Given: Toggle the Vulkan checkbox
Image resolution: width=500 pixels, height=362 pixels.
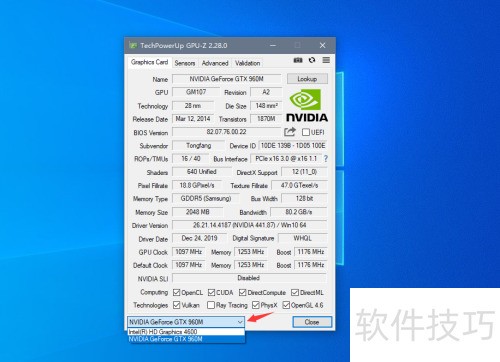Looking at the screenshot, I should click(x=177, y=305).
